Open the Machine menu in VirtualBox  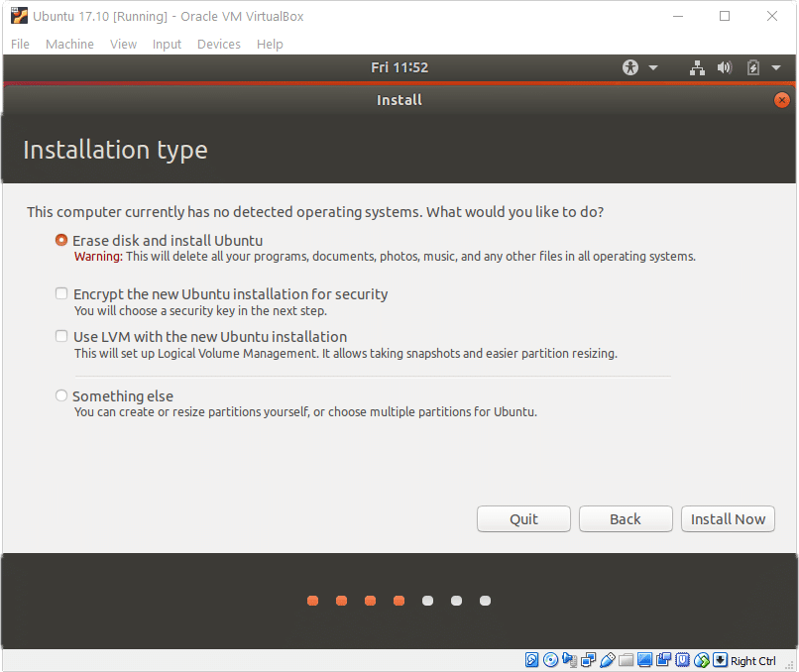tap(69, 44)
